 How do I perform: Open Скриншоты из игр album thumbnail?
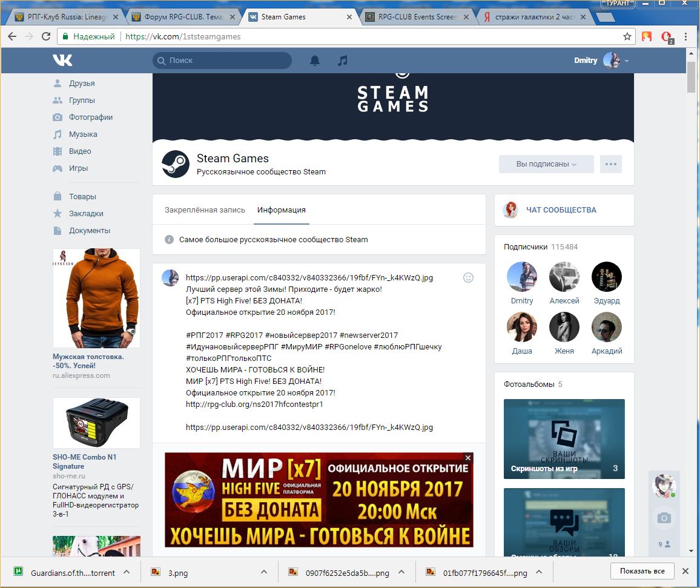pos(564,439)
